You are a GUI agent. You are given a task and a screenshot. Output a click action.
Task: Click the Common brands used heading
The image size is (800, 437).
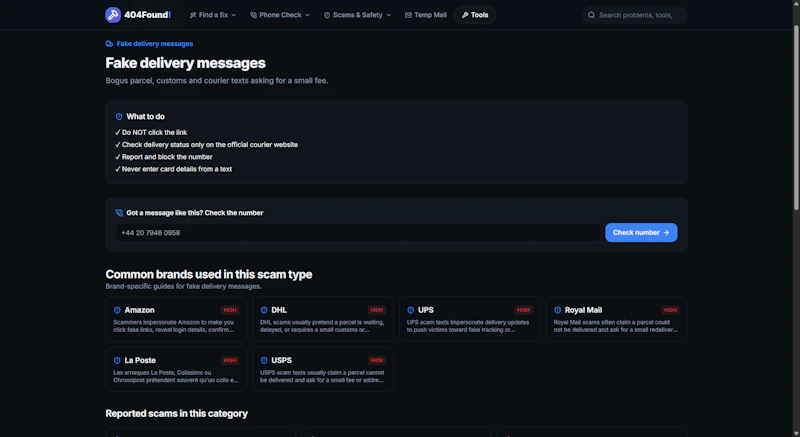[209, 274]
